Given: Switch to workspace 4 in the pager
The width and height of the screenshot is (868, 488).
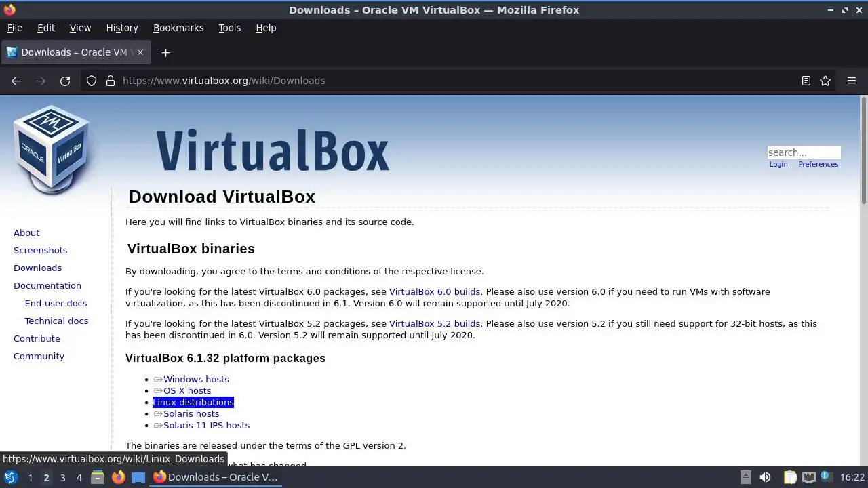Looking at the screenshot, I should 79,478.
